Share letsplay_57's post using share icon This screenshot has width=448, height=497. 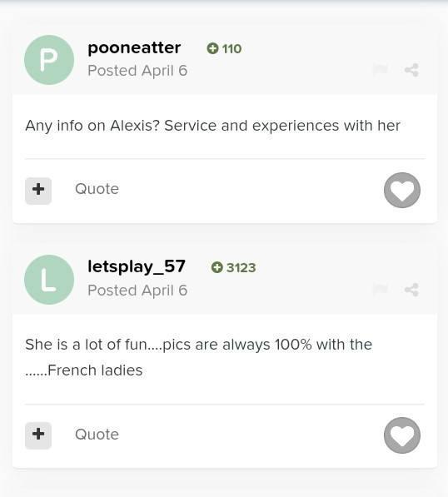[412, 290]
